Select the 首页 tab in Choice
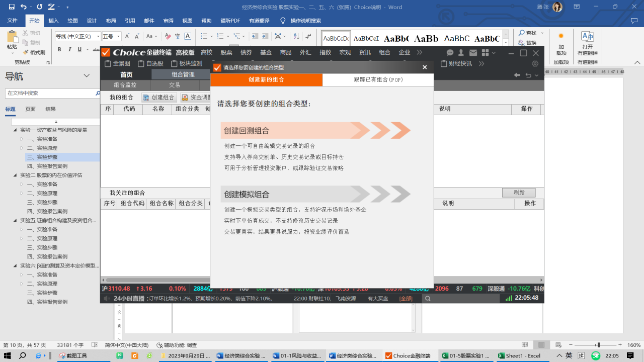 126,74
